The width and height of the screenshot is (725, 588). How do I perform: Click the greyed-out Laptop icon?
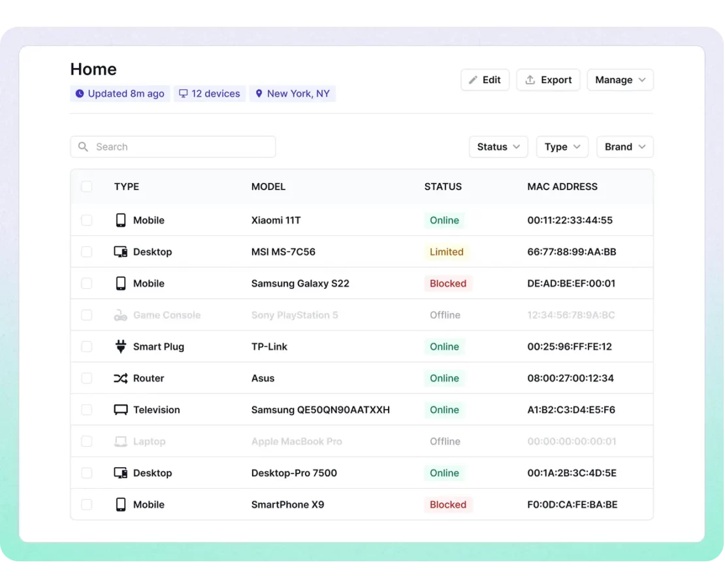[120, 442]
